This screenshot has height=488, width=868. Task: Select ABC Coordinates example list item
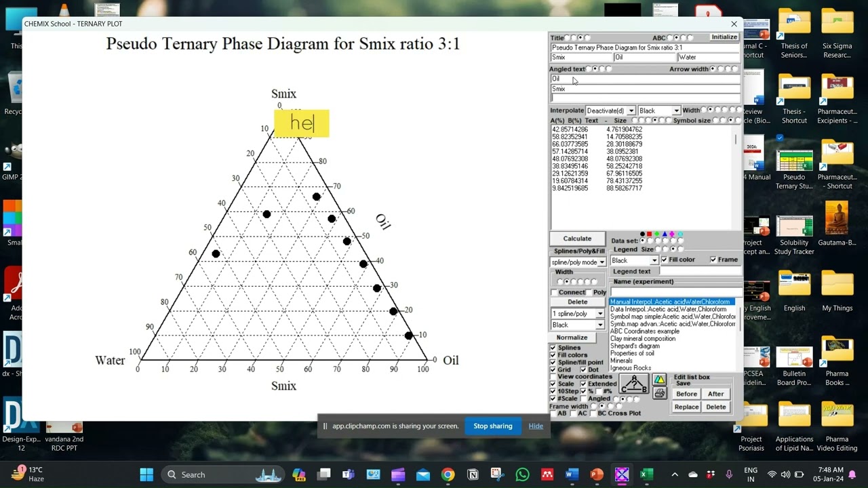pos(644,331)
